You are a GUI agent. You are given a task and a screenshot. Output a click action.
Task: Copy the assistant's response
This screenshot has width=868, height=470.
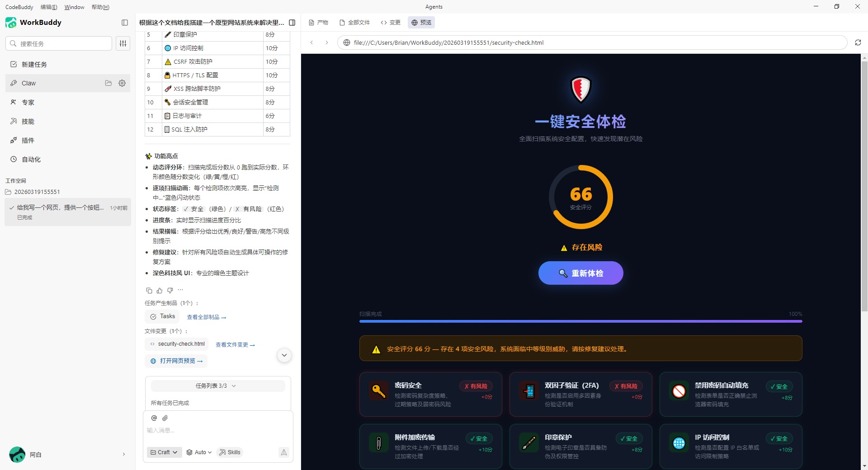click(149, 291)
